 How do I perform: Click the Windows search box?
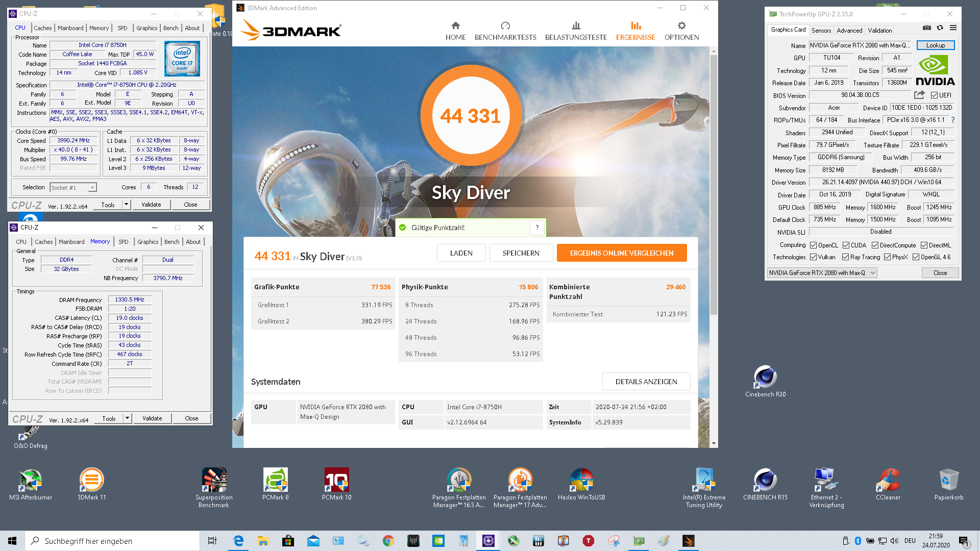[112, 541]
